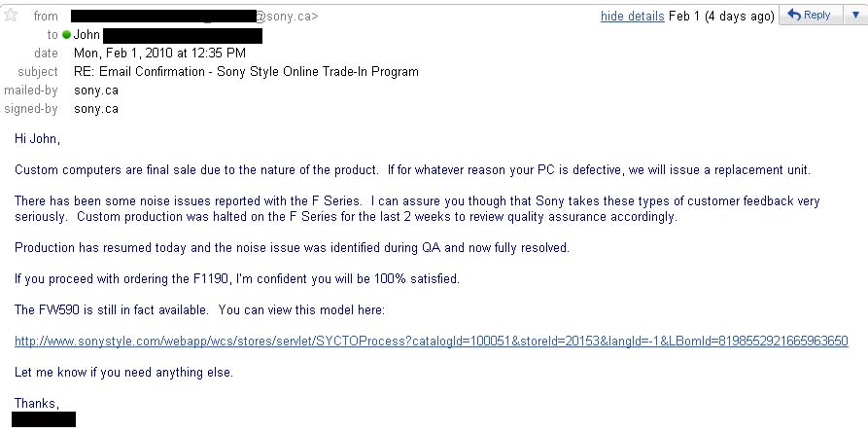The height and width of the screenshot is (433, 868).
Task: Click the redacted signature below 'Thanks,'
Action: (44, 419)
